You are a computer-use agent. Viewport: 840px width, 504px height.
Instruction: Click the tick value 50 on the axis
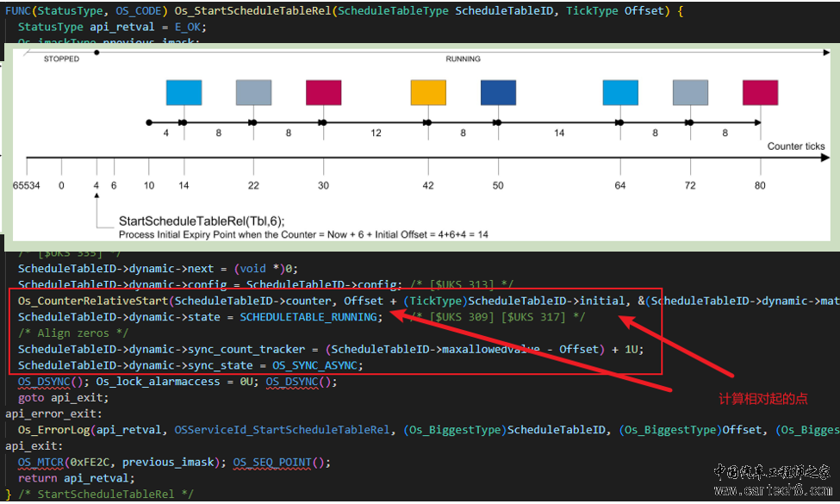[x=498, y=185]
